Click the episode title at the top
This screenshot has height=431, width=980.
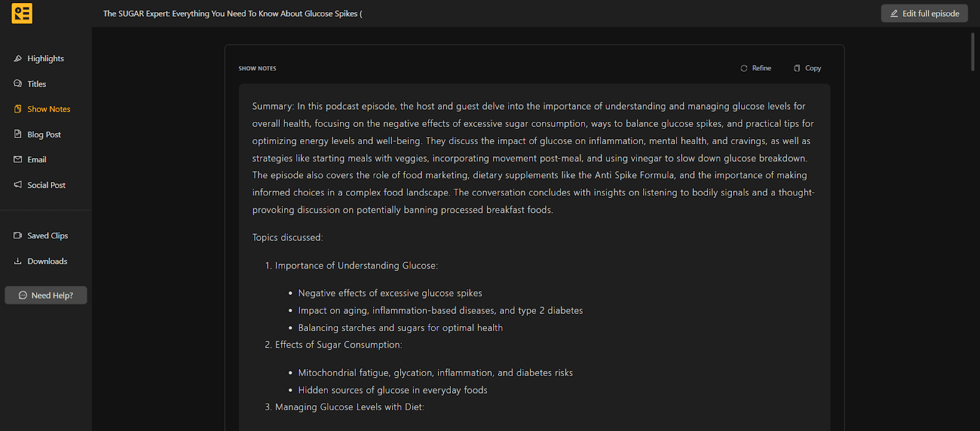point(233,13)
